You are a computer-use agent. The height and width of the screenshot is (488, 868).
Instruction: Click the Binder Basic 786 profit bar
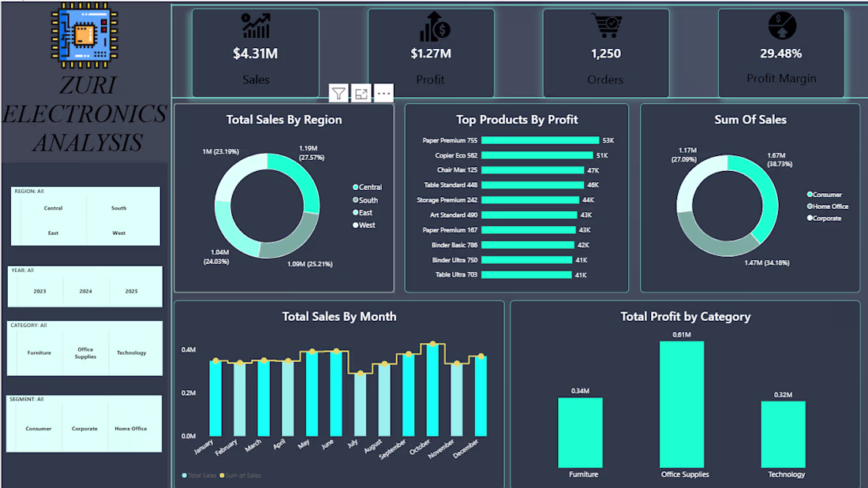[528, 244]
